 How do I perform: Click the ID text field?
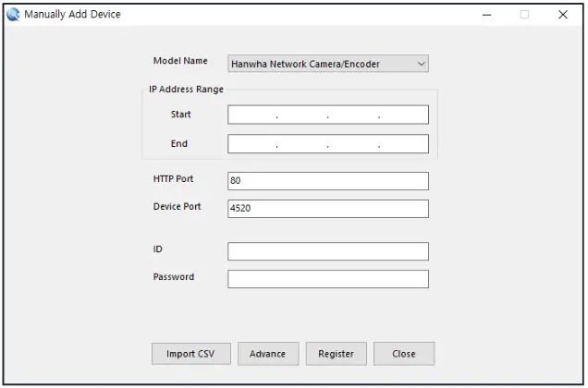tap(328, 251)
